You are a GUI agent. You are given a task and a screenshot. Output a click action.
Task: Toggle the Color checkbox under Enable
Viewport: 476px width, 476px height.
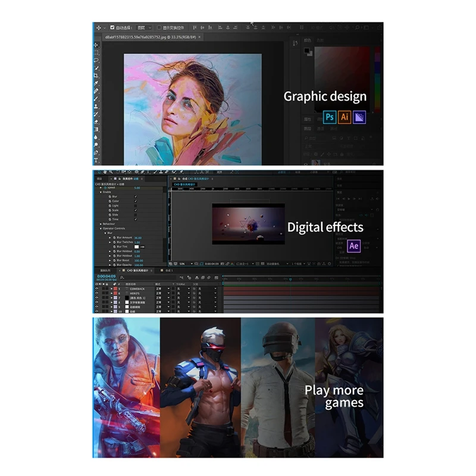tap(136, 201)
